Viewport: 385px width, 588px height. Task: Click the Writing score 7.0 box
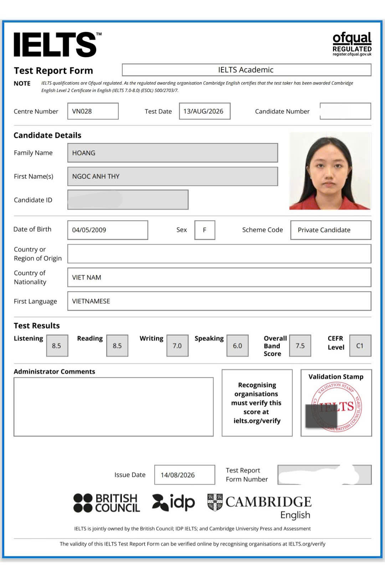178,346
